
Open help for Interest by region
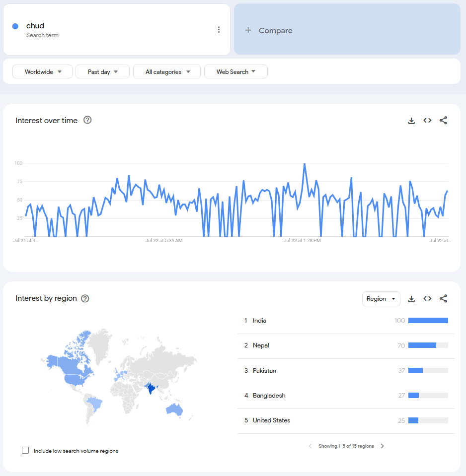point(85,298)
